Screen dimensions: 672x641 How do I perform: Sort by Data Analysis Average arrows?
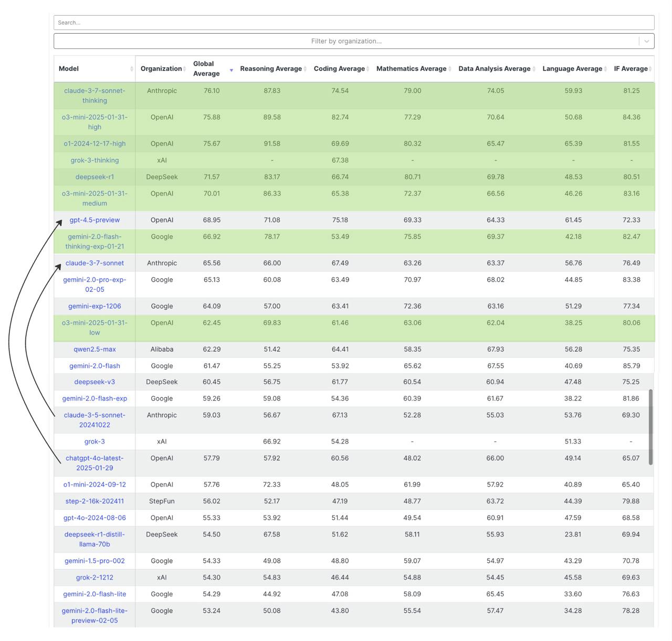(534, 69)
